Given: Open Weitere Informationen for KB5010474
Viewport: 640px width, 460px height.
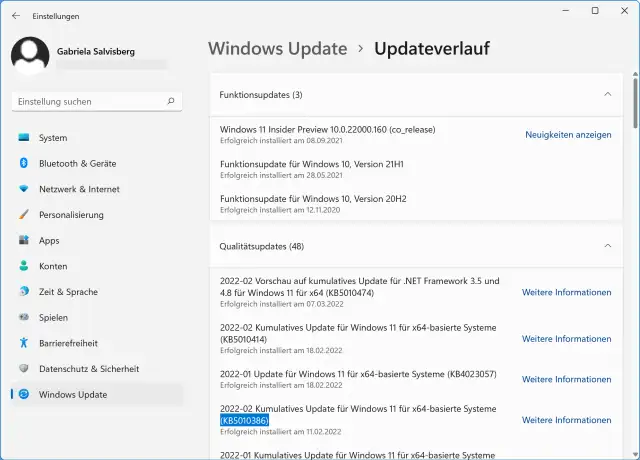Looking at the screenshot, I should point(566,292).
